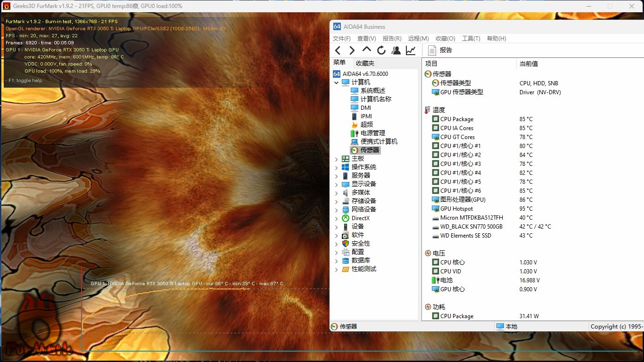Select the GPU Hotspot row
The image size is (644, 362).
[x=533, y=209]
